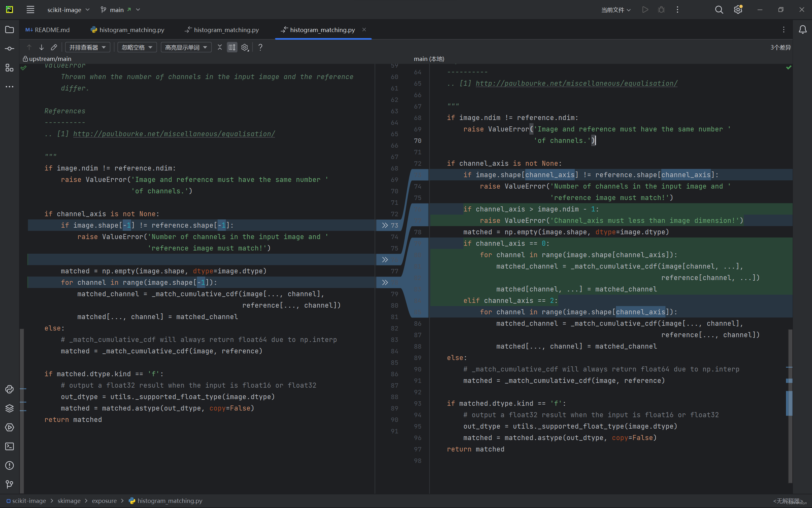Open the Project folder tool window
This screenshot has height=508, width=812.
coord(10,30)
